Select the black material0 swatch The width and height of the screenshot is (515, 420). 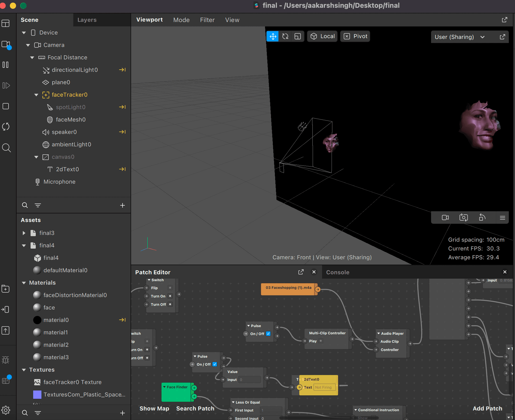pos(37,320)
